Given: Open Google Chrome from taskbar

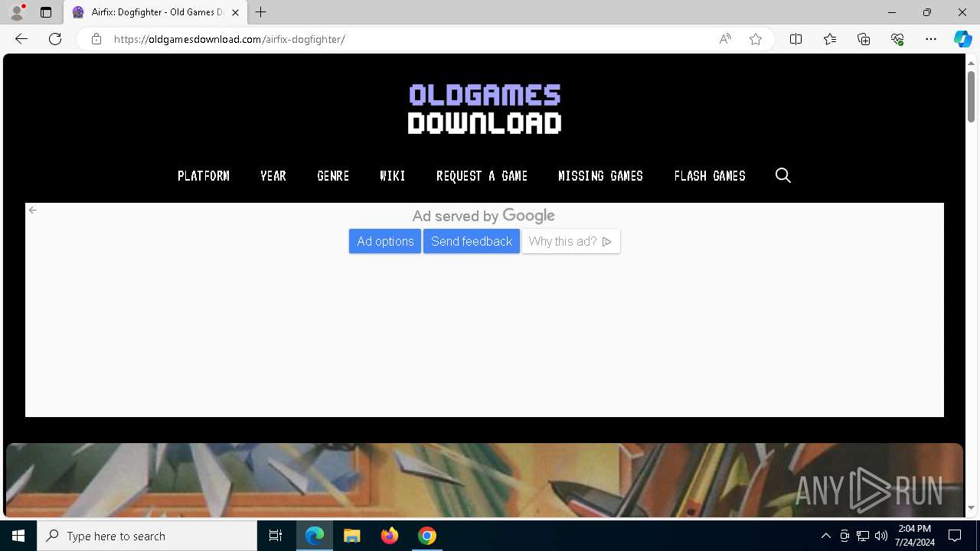Looking at the screenshot, I should [x=427, y=536].
